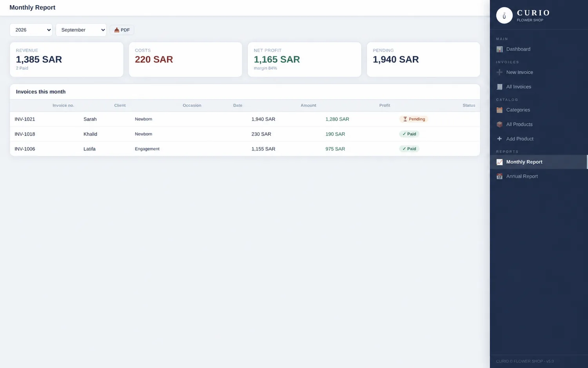The width and height of the screenshot is (588, 368).
Task: Click client name Khalid
Action: (x=90, y=134)
